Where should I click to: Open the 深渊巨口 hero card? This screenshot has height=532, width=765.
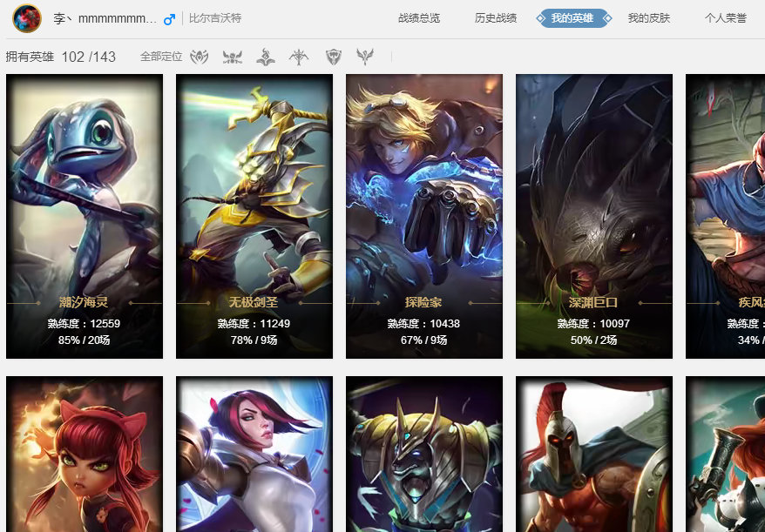pos(593,217)
